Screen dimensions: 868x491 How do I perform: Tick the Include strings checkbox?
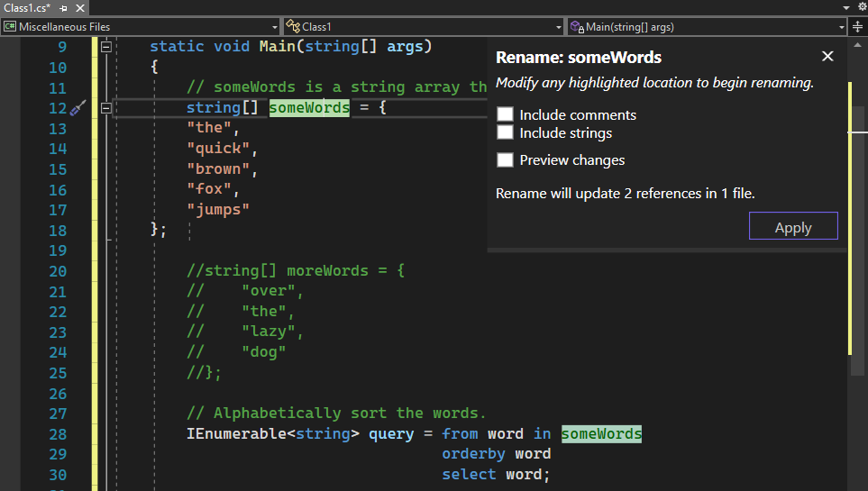pyautogui.click(x=506, y=132)
